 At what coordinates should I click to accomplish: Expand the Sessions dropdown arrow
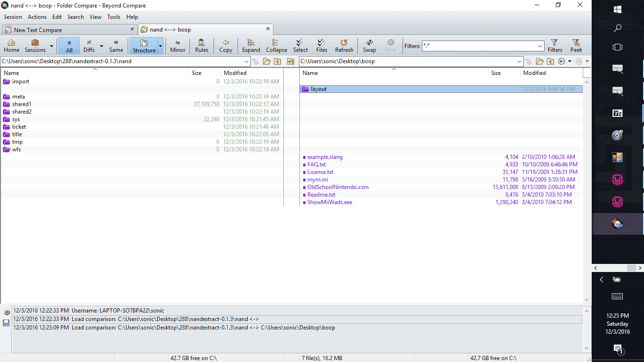click(x=51, y=46)
